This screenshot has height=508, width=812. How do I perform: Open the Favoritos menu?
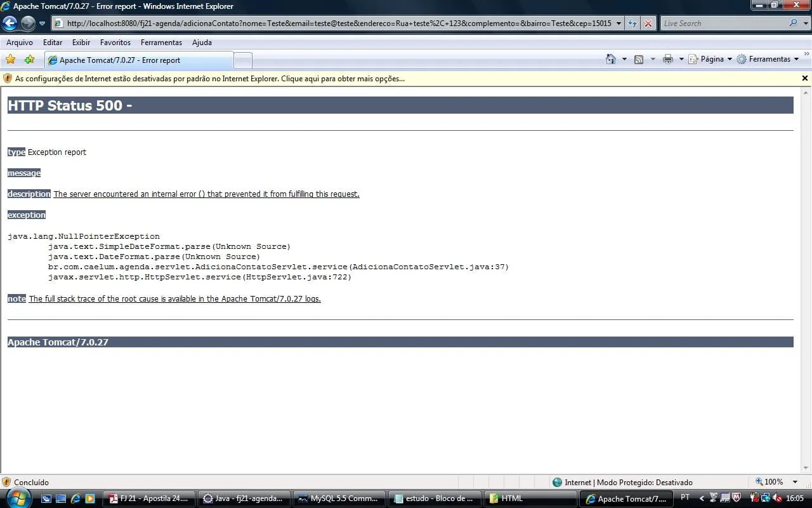coord(115,43)
